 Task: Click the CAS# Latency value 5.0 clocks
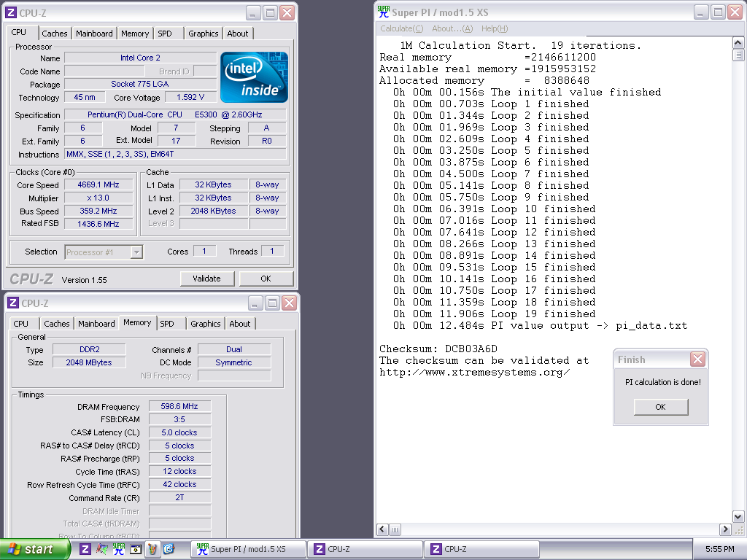179,432
